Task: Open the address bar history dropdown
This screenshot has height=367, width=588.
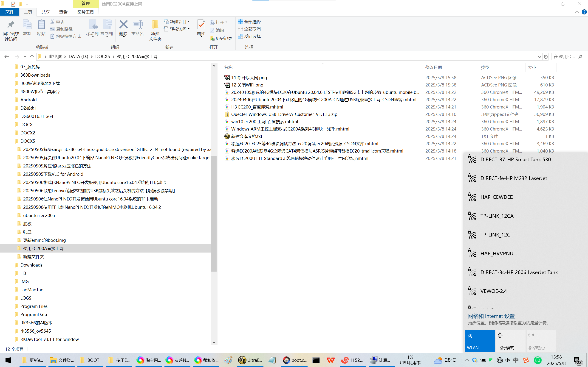Action: 539,57
